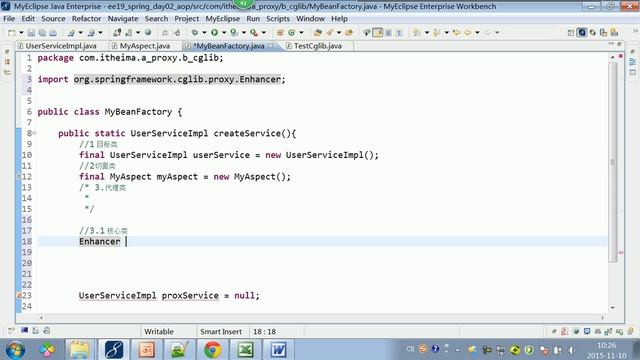This screenshot has height=360, width=640.
Task: Open the Source menu
Action: pyautogui.click(x=53, y=19)
